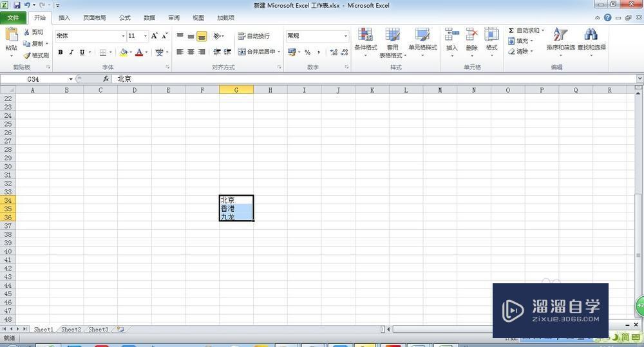Switch to Data (数据) tab
This screenshot has width=644, height=347.
(x=149, y=17)
